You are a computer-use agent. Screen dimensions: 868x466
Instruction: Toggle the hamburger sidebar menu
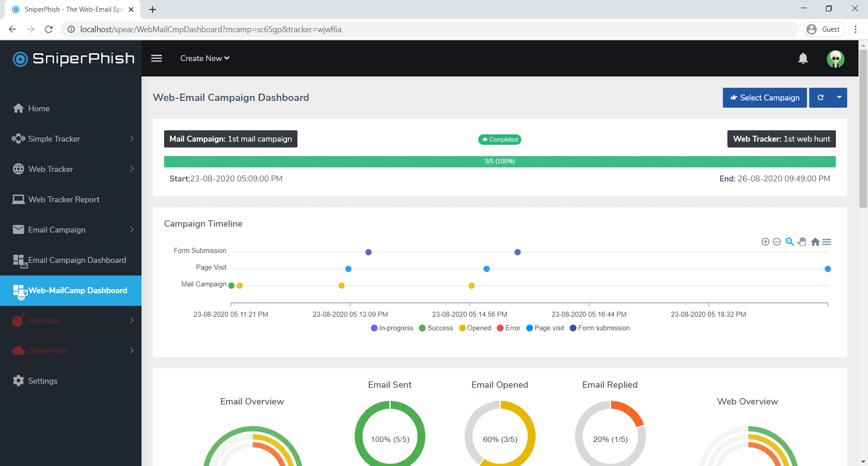[x=156, y=58]
